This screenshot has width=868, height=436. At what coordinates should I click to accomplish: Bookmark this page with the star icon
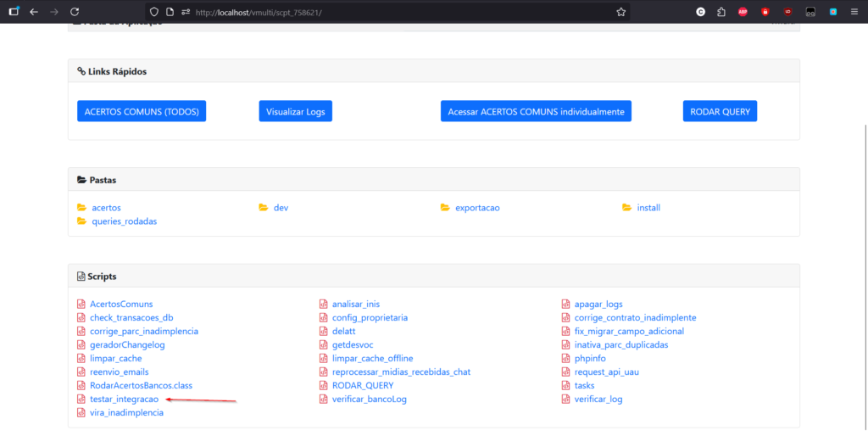click(x=620, y=12)
